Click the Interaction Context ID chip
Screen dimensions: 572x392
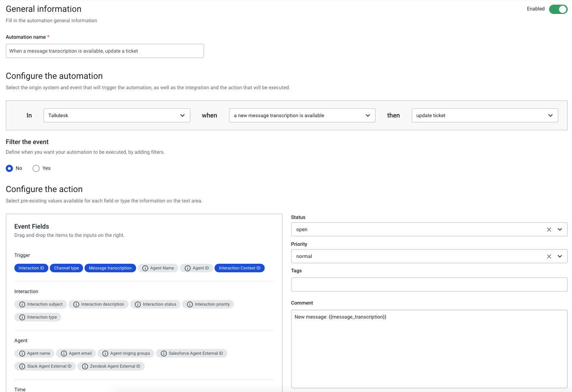239,268
